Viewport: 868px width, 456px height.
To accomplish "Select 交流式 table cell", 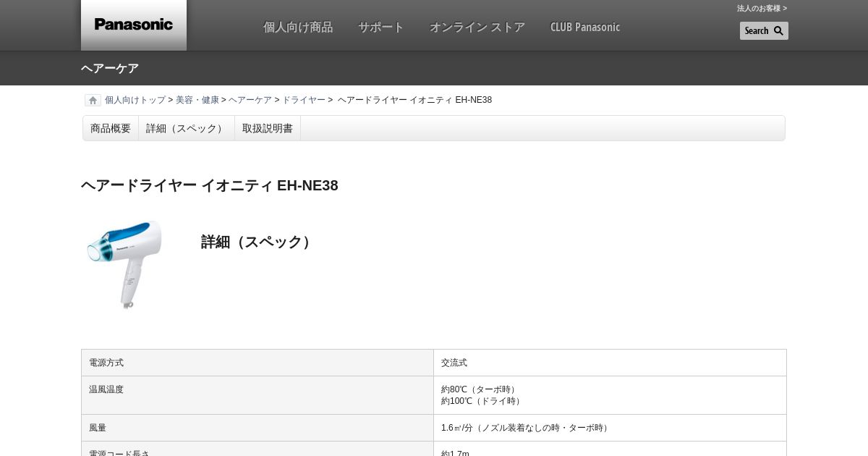I will 610,363.
